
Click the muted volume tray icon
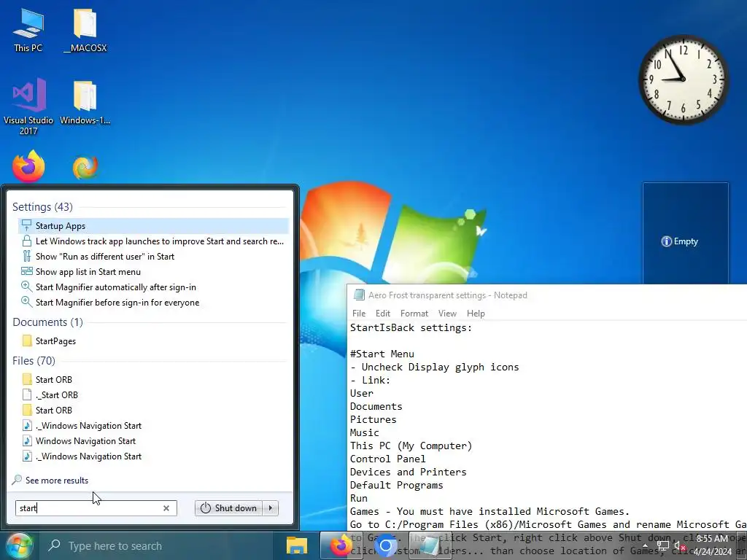coord(680,545)
